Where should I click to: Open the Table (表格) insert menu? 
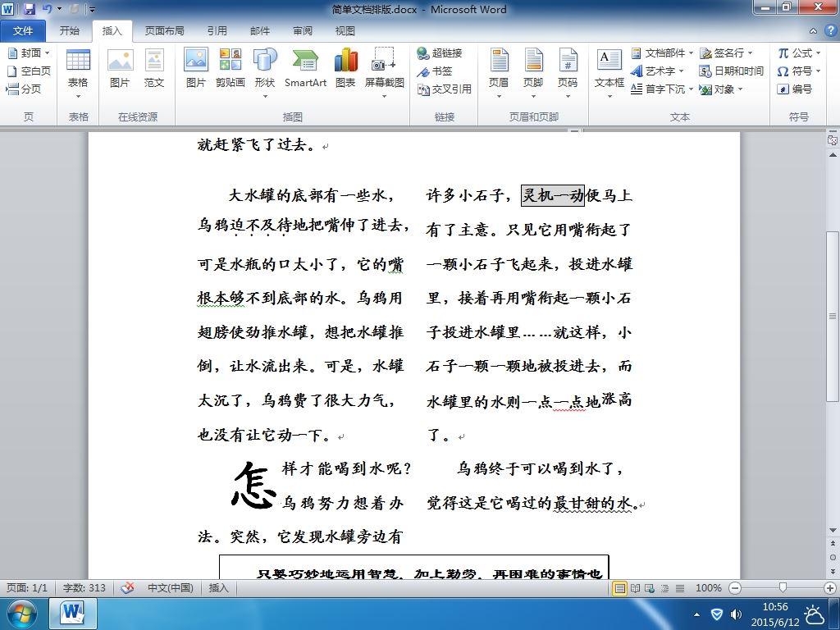(78, 74)
